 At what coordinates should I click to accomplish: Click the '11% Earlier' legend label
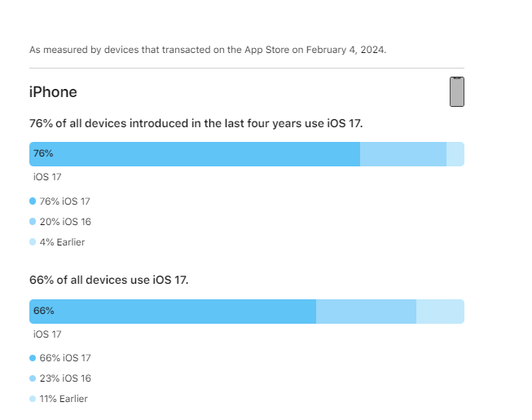(64, 399)
